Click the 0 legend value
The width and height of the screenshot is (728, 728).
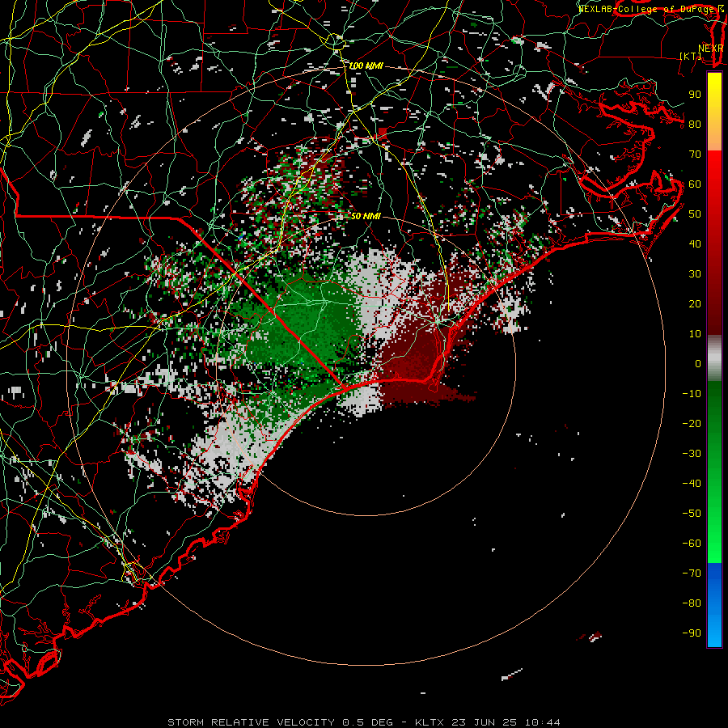click(698, 364)
